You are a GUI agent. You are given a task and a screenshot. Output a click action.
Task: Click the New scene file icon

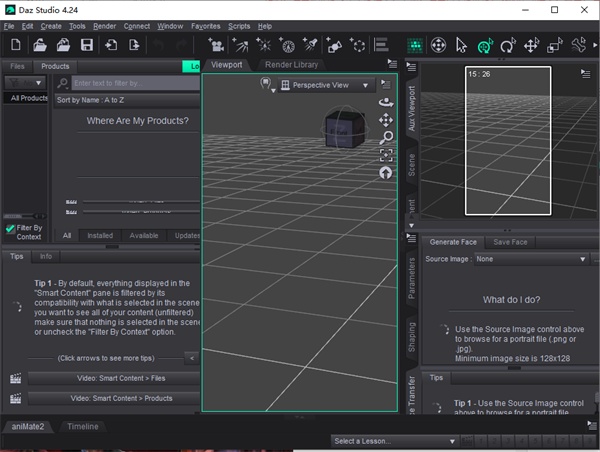17,45
